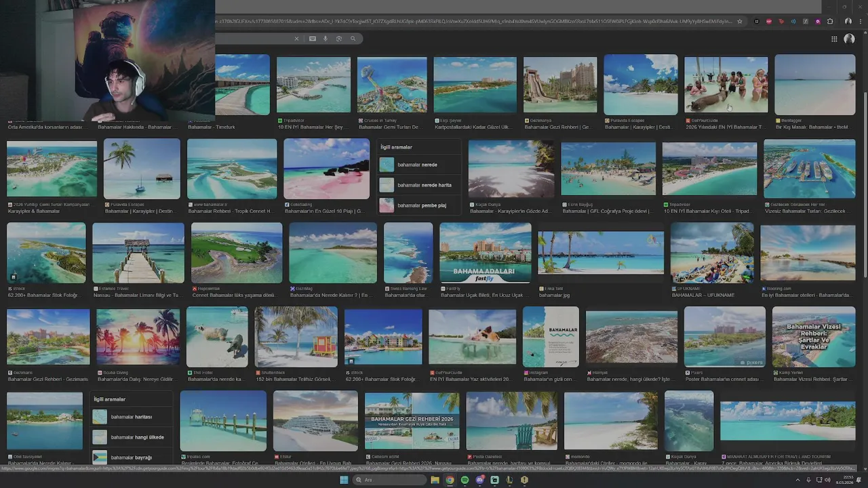868x488 pixels.
Task: Open the water slide tower Gezimanya image
Action: click(x=560, y=84)
